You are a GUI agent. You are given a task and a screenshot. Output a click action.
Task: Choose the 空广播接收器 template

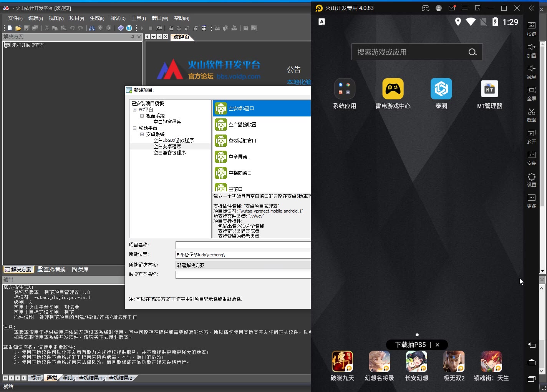point(262,125)
